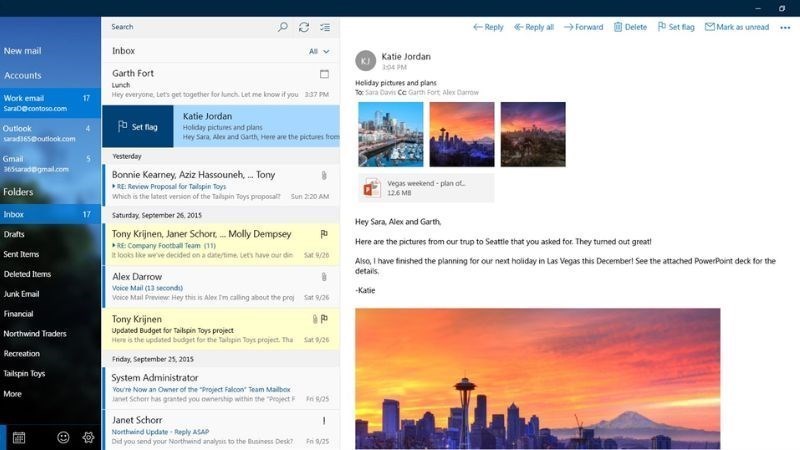The height and width of the screenshot is (450, 800).
Task: Click paperclip icon on Updated Budget email
Action: pyautogui.click(x=315, y=319)
